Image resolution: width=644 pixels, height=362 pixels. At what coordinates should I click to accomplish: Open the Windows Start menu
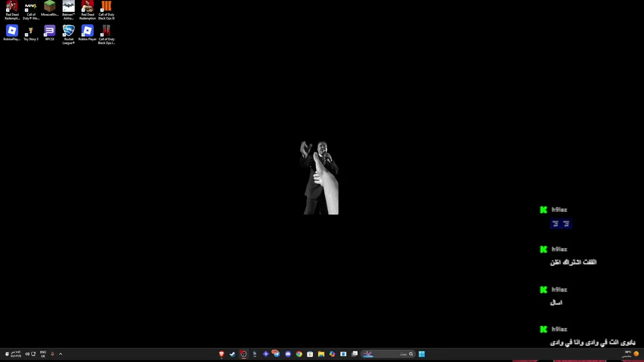(422, 354)
